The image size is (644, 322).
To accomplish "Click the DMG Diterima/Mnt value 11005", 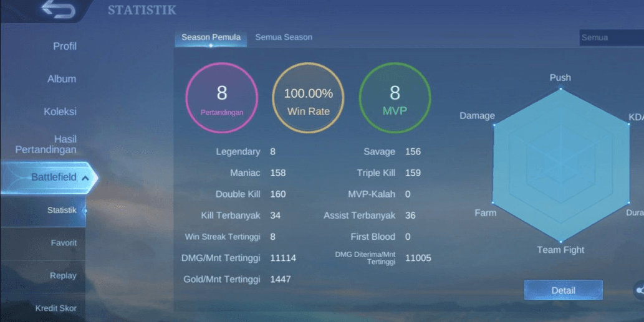I will click(418, 258).
